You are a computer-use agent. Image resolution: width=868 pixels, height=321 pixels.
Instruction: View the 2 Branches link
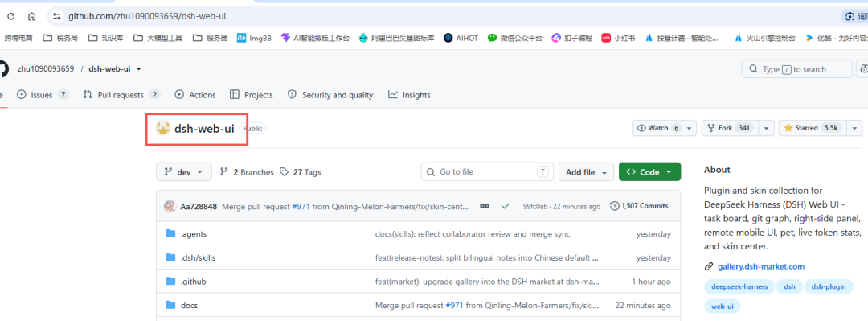247,172
